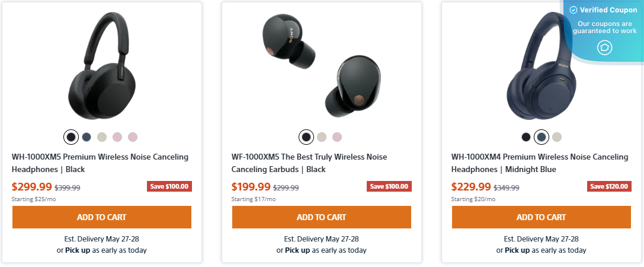Click the house icon in Verified Coupon badge
Viewport: 644px width, 267px height.
605,48
